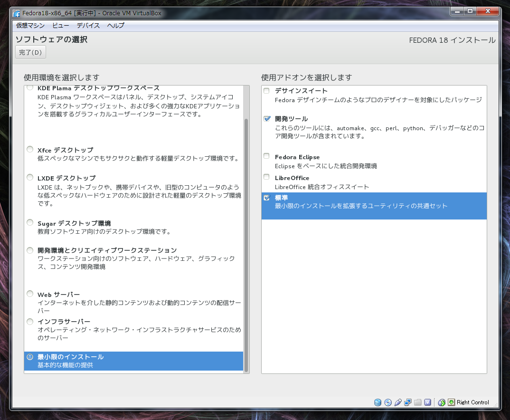
Task: Uncheck the 標準 addon checkbox
Action: point(267,198)
